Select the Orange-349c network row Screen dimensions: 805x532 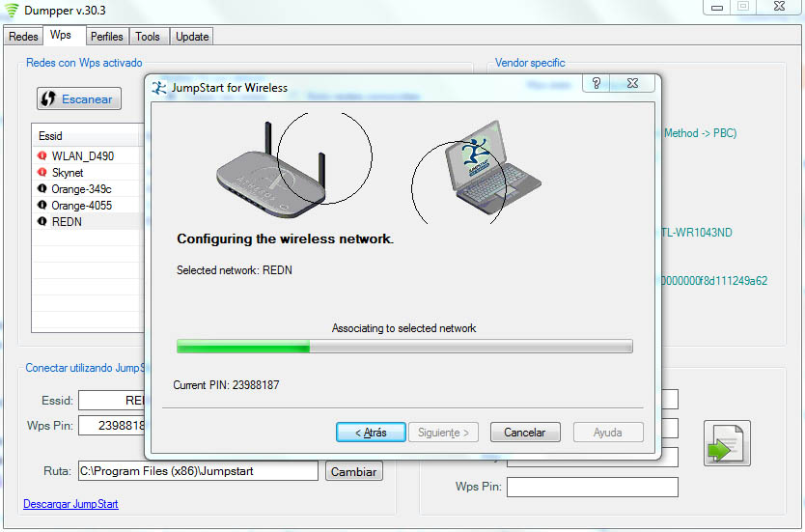coord(87,188)
